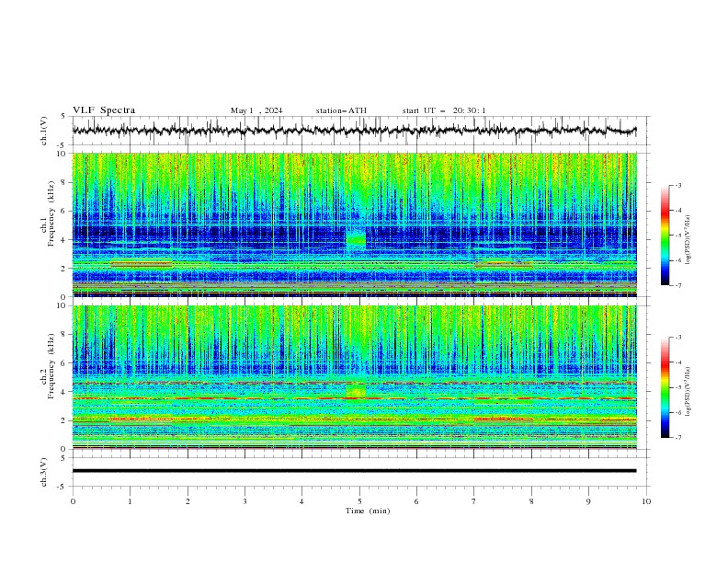This screenshot has width=728, height=563.
Task: Click the flat black ch.3 voltage trace
Action: 354,471
